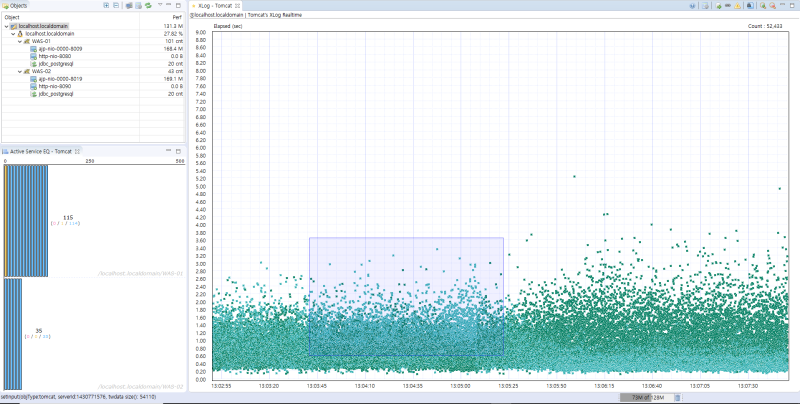Select http-nio-8090 under WAS-02
The width and height of the screenshot is (800, 404).
55,87
